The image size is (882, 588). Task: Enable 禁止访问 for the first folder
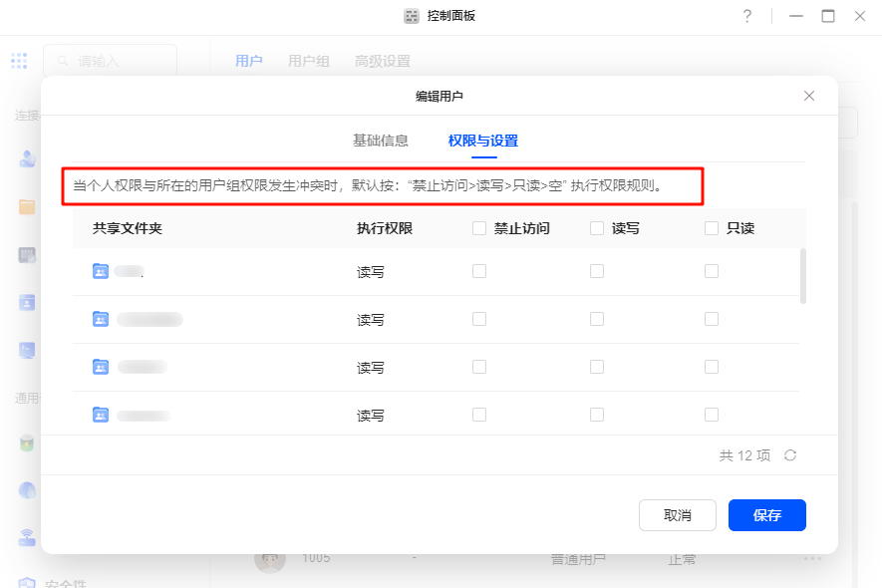[479, 271]
